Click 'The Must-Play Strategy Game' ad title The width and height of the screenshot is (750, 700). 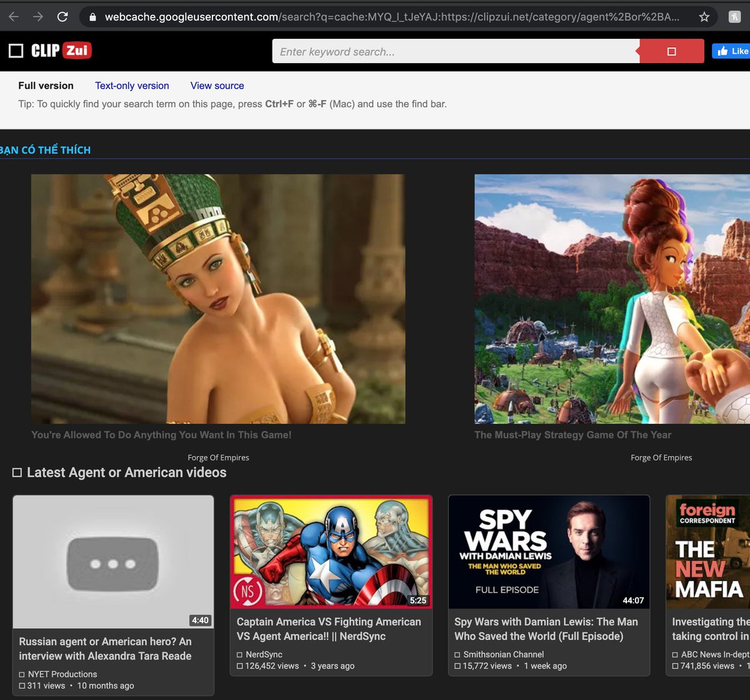point(572,435)
